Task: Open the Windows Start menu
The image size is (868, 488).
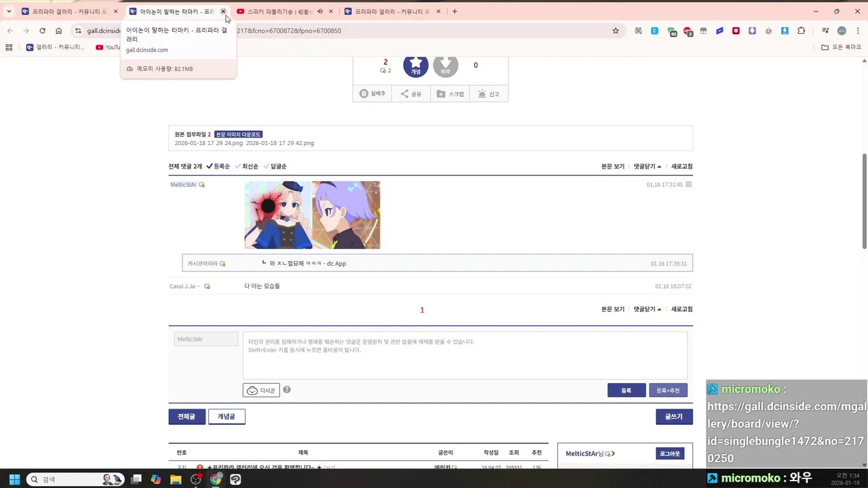Action: click(x=14, y=479)
